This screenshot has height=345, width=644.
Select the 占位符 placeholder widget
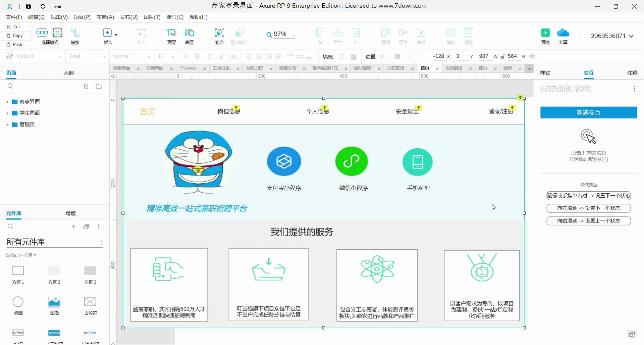pos(90,305)
